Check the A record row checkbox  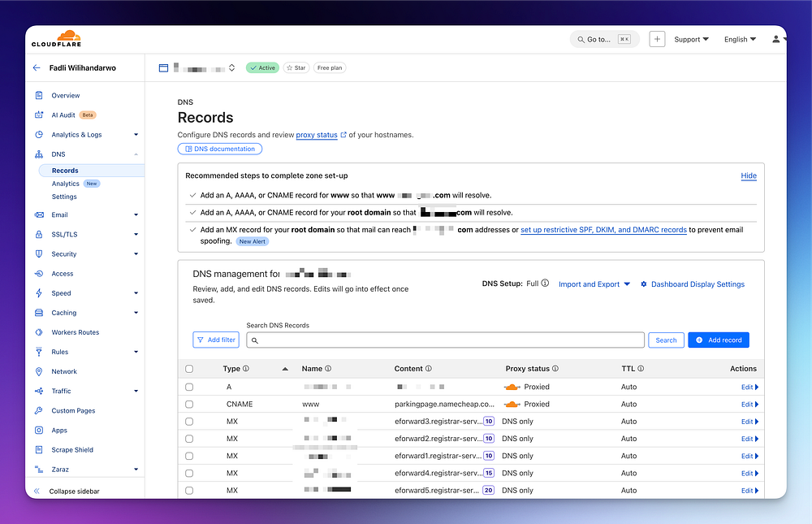click(189, 388)
